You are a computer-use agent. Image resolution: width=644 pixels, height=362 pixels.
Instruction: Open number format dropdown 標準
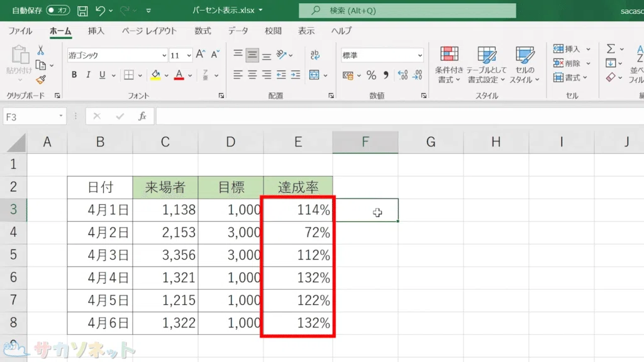coord(419,55)
